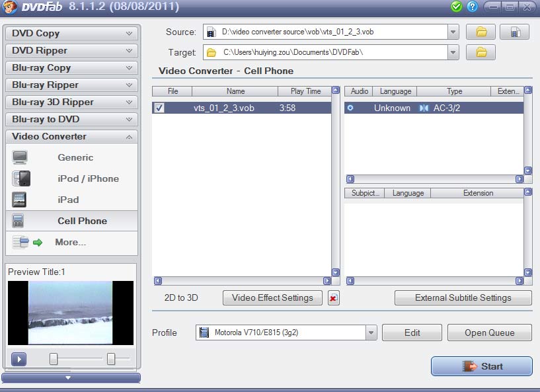
Task: Select the vts_01_2_3.vob file name
Action: pos(224,108)
